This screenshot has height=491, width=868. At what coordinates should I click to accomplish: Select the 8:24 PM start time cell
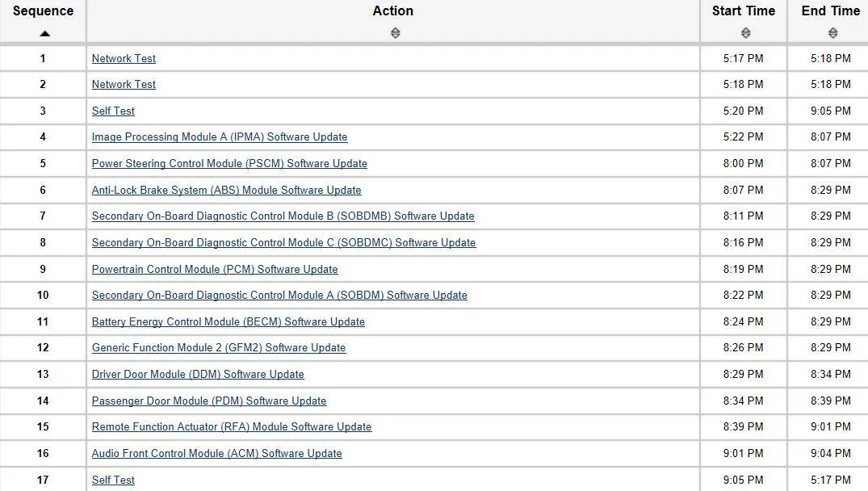point(744,322)
